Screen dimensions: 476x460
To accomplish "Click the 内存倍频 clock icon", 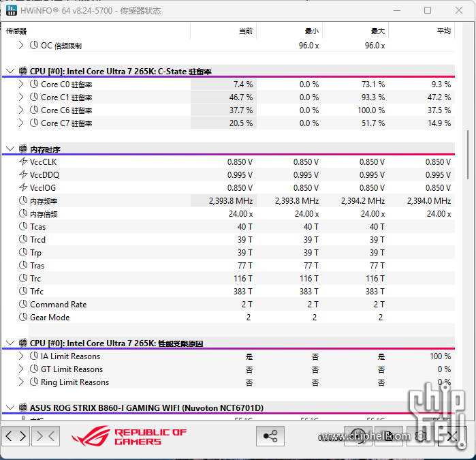I will pos(23,213).
